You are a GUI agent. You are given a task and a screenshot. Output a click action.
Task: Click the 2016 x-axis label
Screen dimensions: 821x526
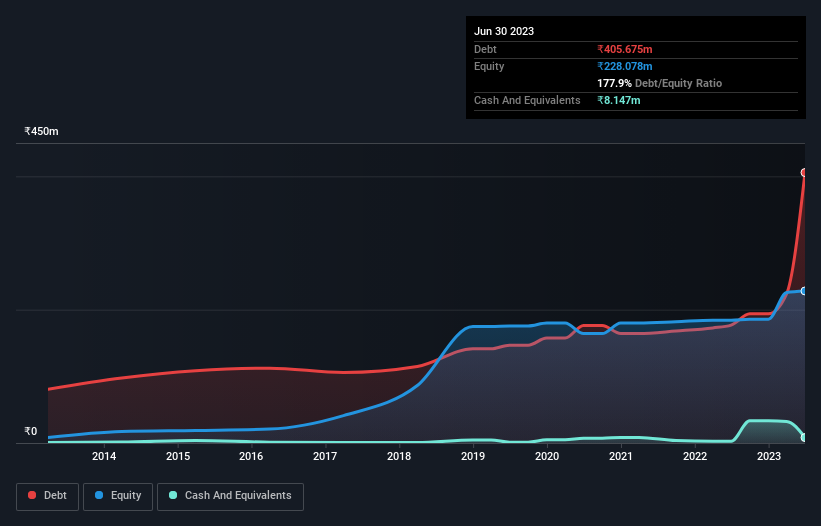[251, 456]
